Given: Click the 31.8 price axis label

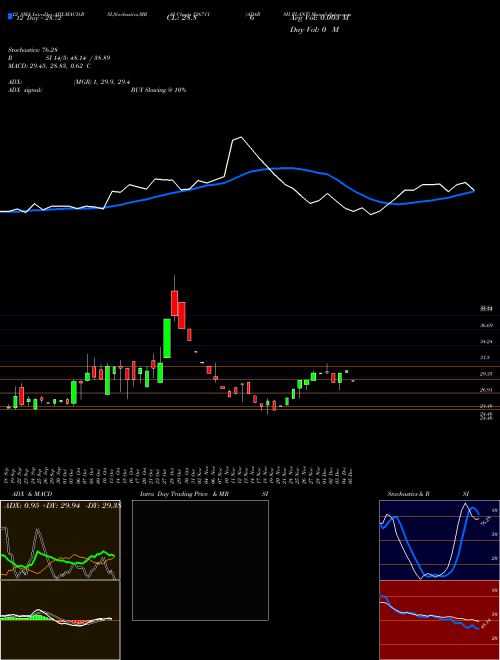Looking at the screenshot, I should [x=485, y=358].
